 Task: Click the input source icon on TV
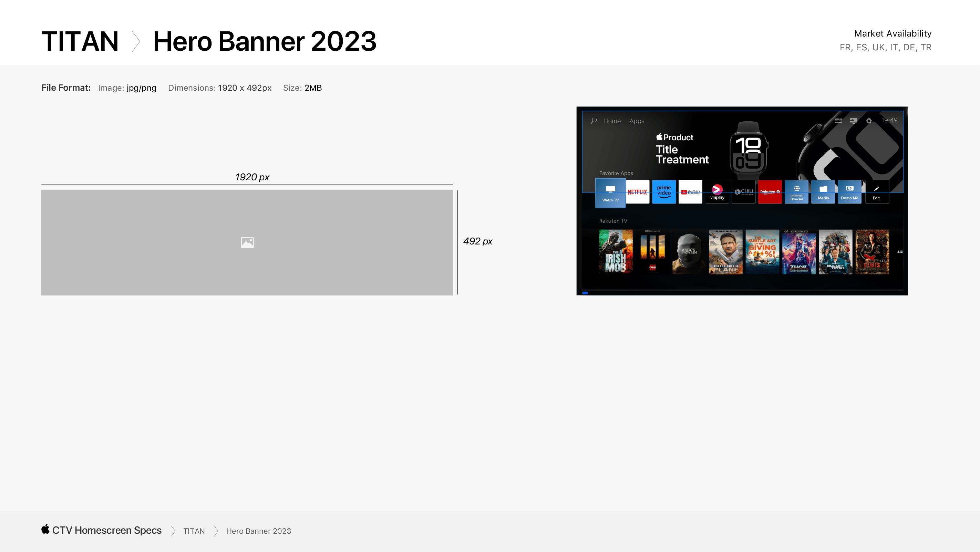pos(853,121)
